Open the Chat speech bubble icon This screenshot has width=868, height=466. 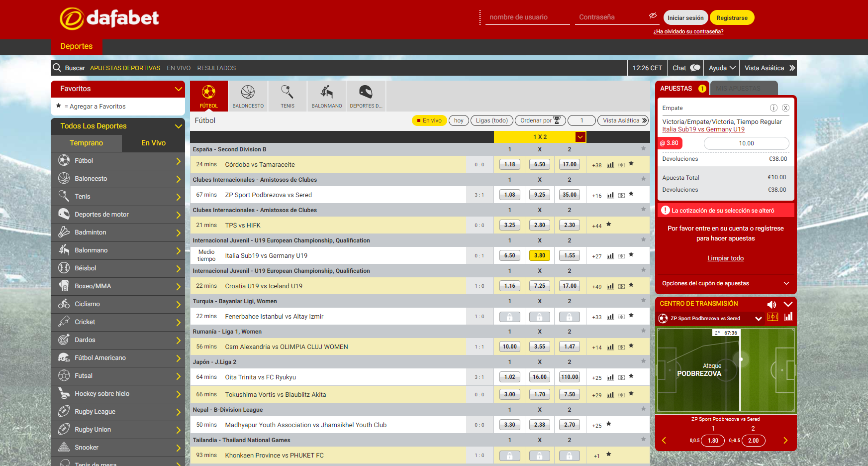(695, 68)
